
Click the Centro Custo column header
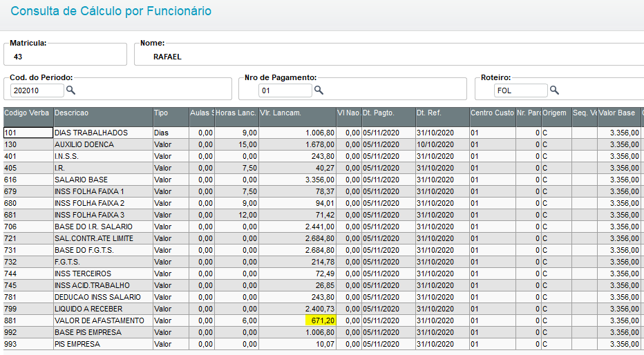tap(493, 117)
